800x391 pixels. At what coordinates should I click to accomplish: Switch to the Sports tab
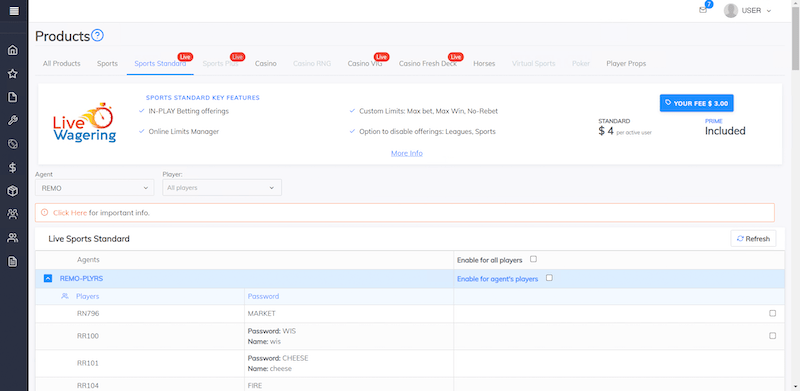(x=107, y=64)
